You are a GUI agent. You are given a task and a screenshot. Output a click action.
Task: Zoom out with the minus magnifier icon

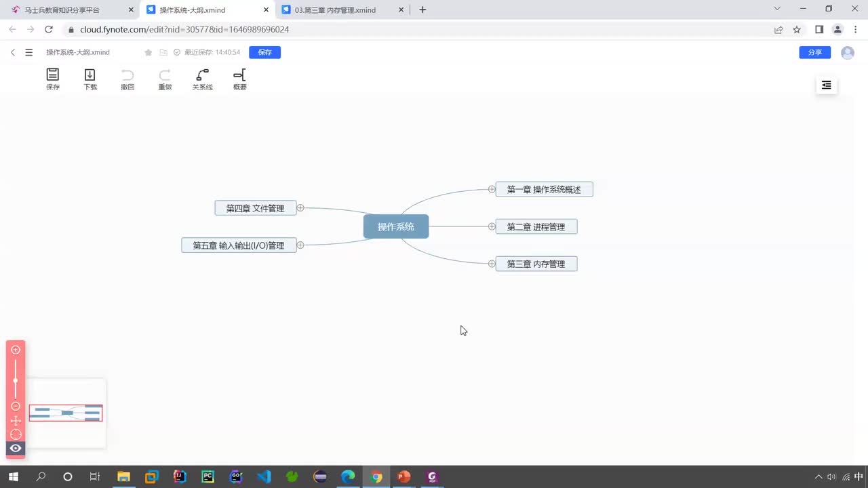pos(16,406)
